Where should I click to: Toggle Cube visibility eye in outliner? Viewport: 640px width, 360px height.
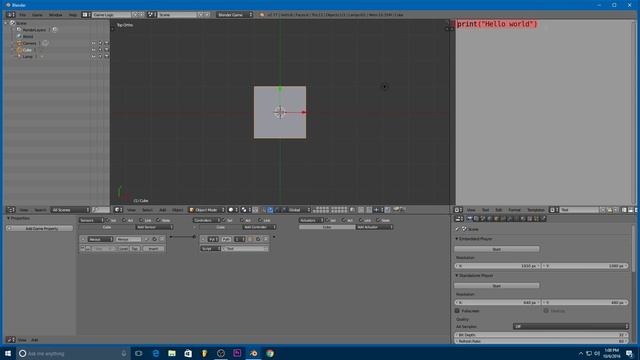coord(93,50)
